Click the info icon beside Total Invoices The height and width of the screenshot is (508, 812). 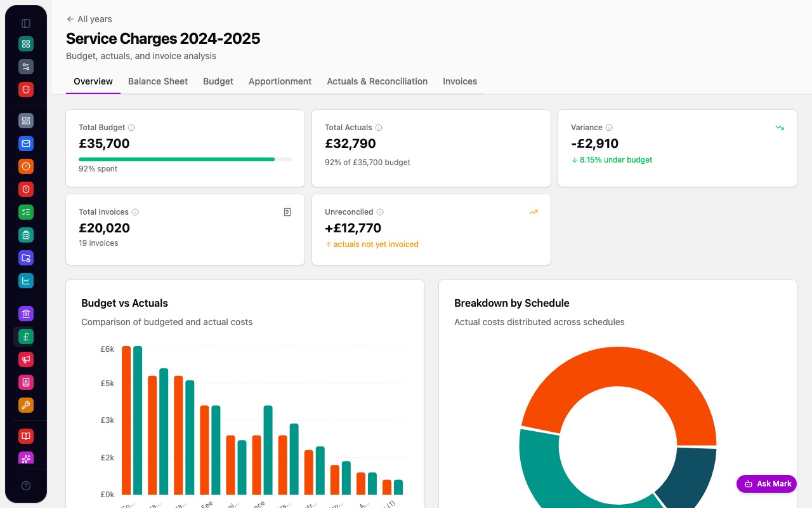pyautogui.click(x=135, y=212)
